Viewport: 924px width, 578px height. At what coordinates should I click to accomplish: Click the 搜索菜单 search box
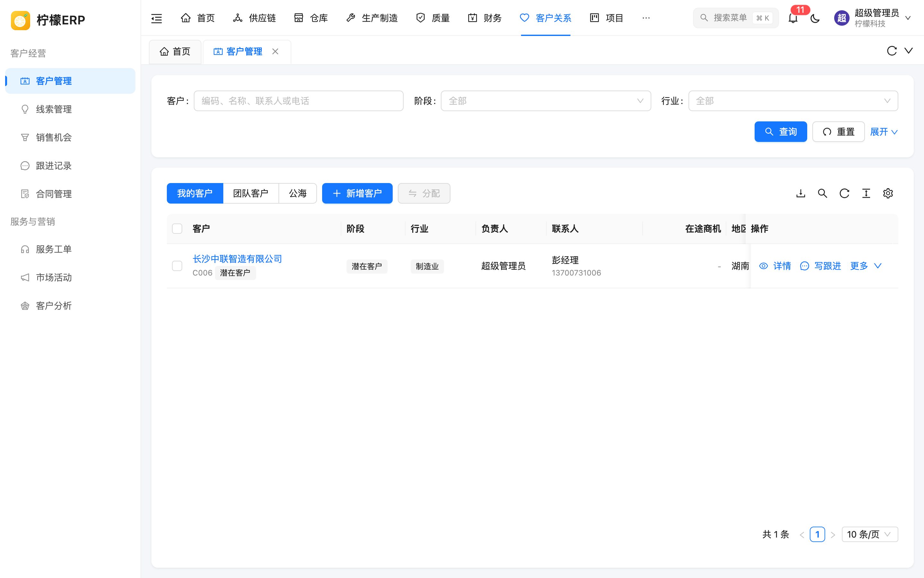point(736,18)
